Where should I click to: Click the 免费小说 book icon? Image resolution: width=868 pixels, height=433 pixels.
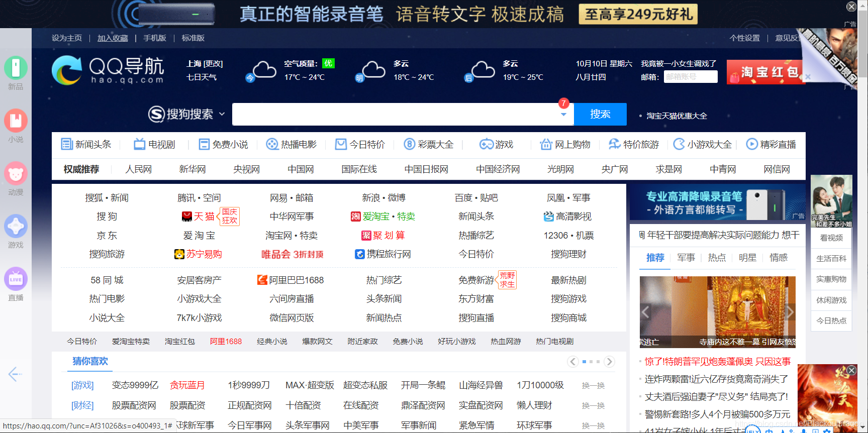coord(204,144)
